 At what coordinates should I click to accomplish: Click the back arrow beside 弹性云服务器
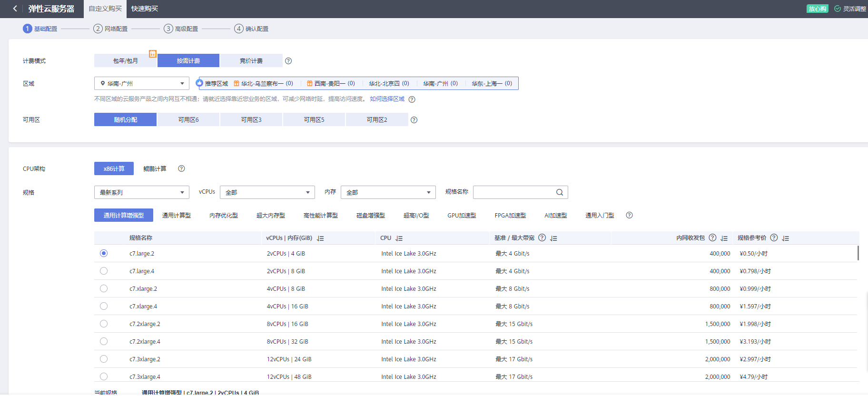tap(15, 9)
